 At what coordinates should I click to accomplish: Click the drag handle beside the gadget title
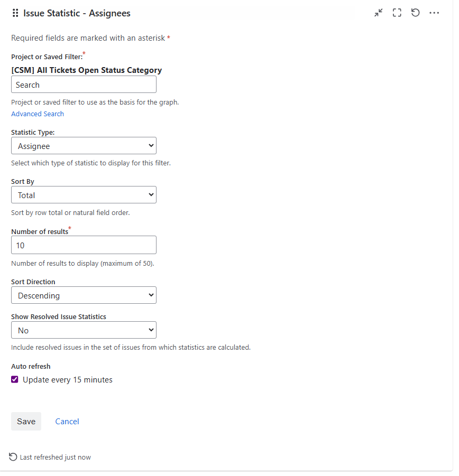[x=15, y=13]
